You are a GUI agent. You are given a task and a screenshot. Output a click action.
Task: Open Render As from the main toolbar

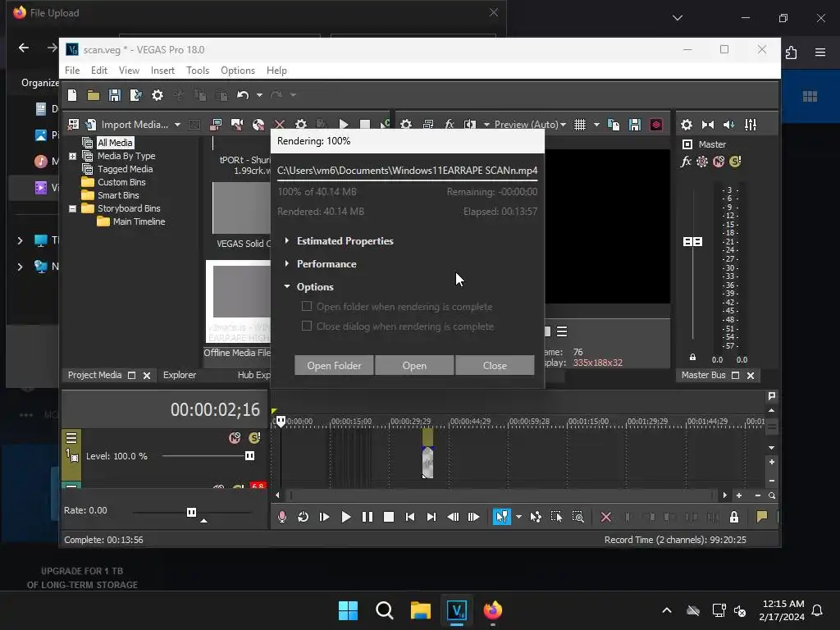tap(135, 95)
